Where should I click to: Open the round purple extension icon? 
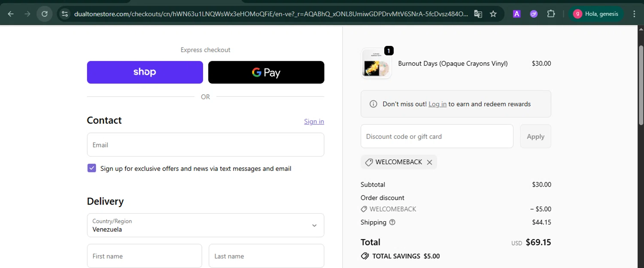(x=534, y=14)
